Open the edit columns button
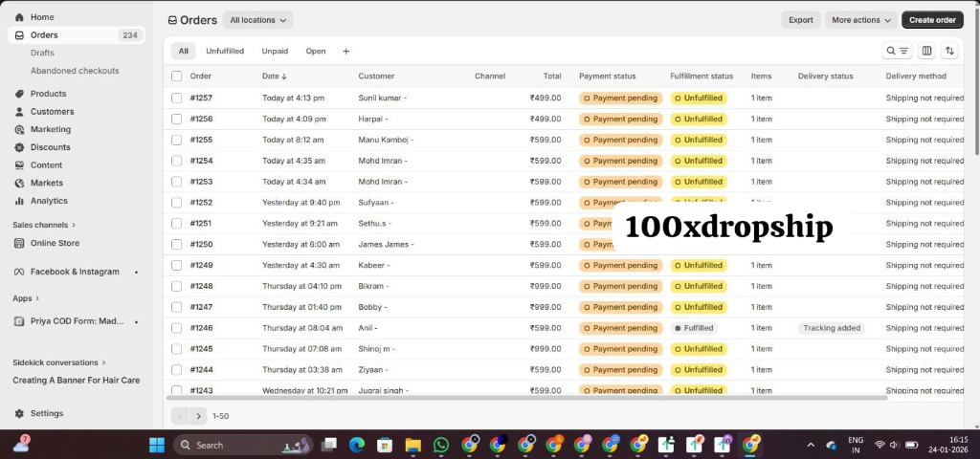 point(926,52)
